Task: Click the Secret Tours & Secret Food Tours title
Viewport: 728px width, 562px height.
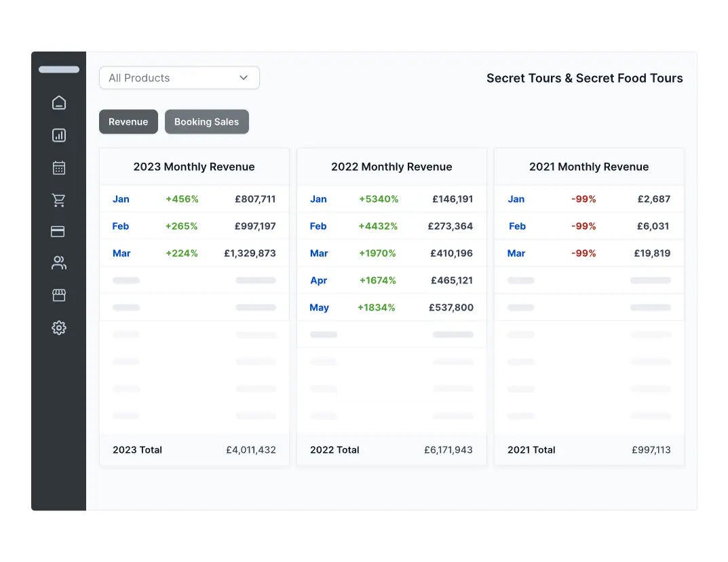Action: pos(585,78)
